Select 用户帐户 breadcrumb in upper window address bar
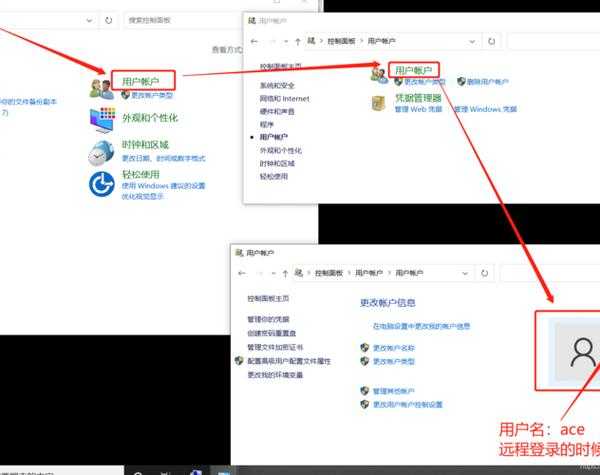600x475 pixels. pyautogui.click(x=381, y=41)
